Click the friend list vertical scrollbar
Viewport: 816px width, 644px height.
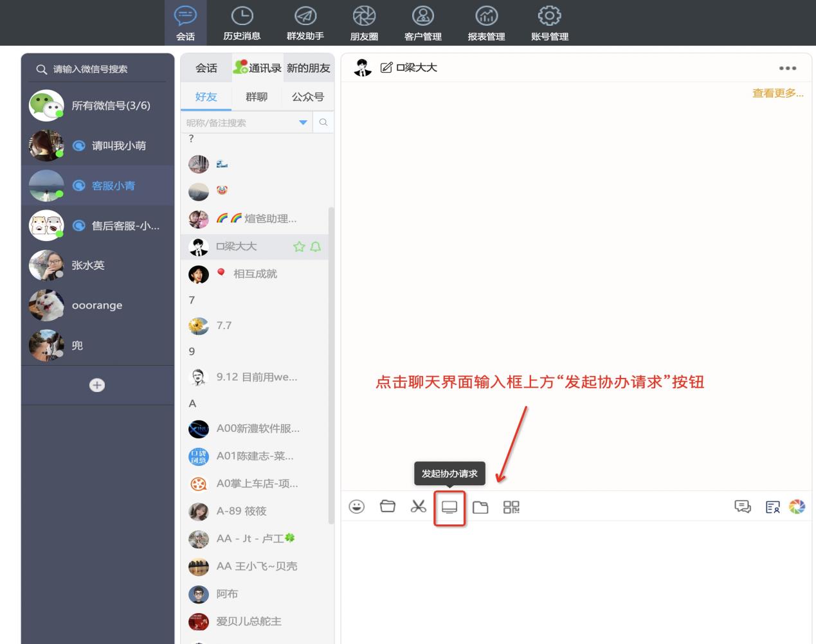[x=331, y=365]
